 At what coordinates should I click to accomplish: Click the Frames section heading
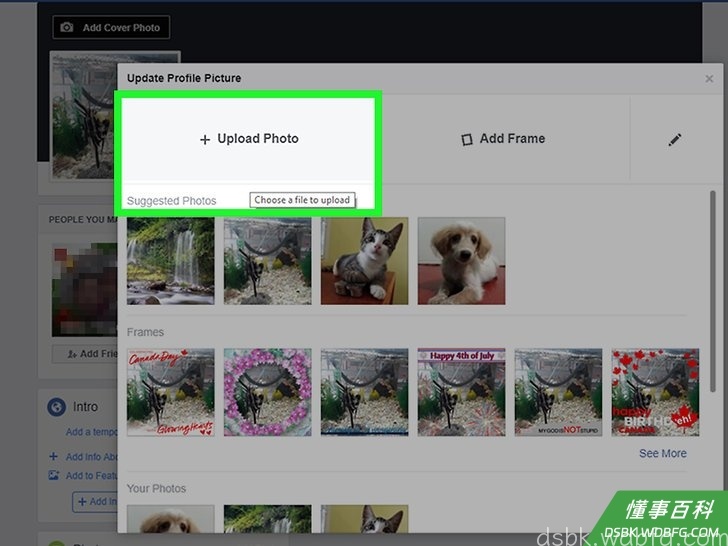pyautogui.click(x=145, y=332)
